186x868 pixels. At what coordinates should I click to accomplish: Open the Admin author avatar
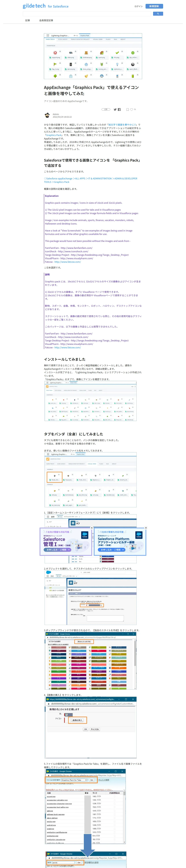[47, 115]
